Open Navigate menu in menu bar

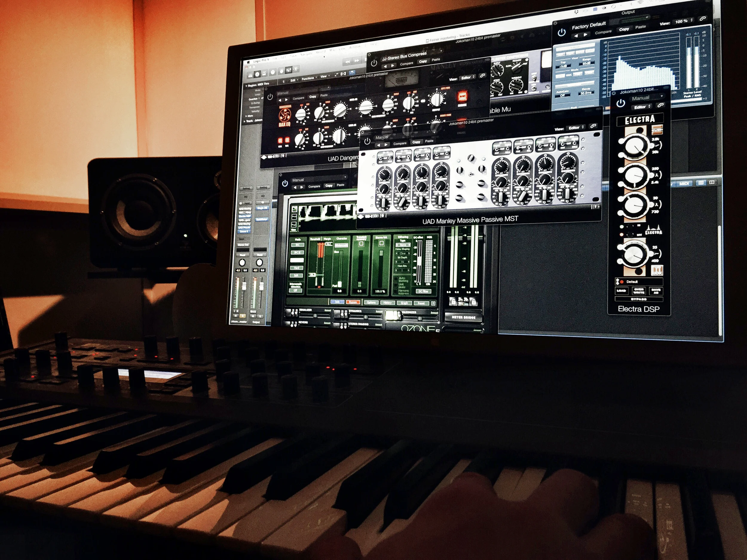pos(306,54)
